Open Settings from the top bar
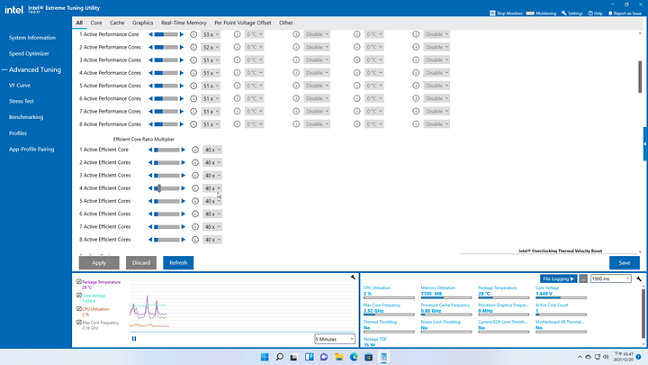648x365 pixels. click(x=572, y=13)
